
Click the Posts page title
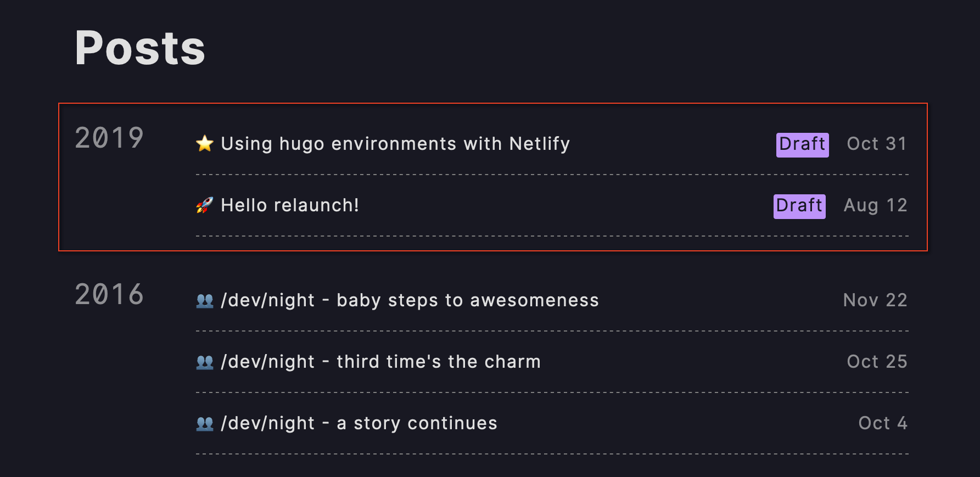coord(140,48)
